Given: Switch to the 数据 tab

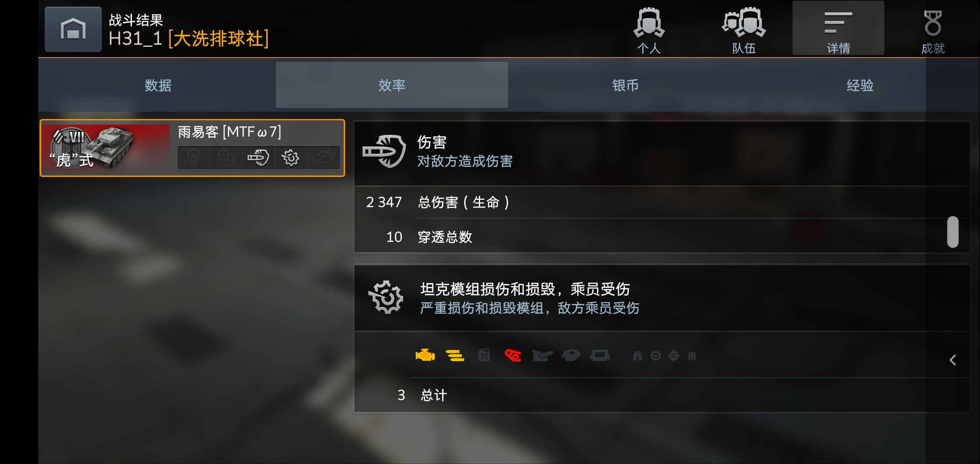Looking at the screenshot, I should tap(158, 85).
